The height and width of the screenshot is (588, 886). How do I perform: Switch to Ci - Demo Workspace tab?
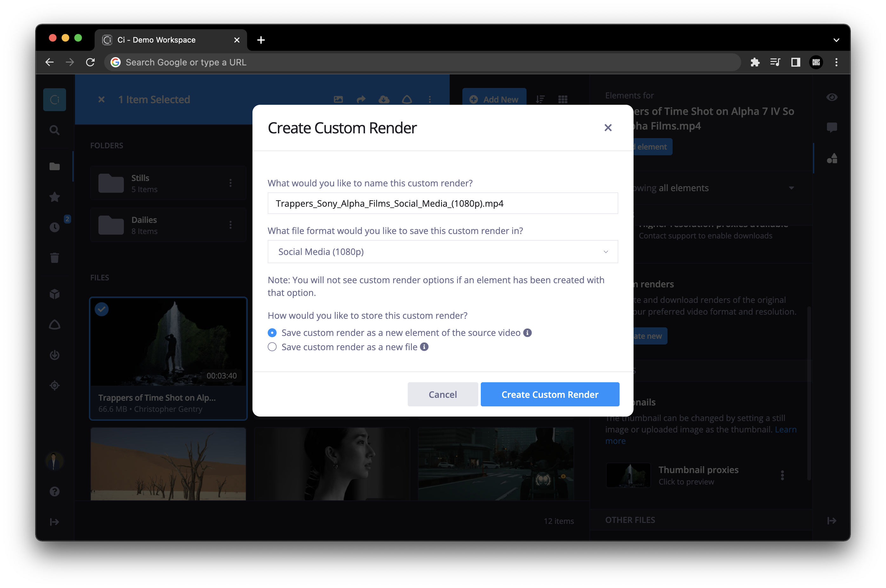(171, 40)
